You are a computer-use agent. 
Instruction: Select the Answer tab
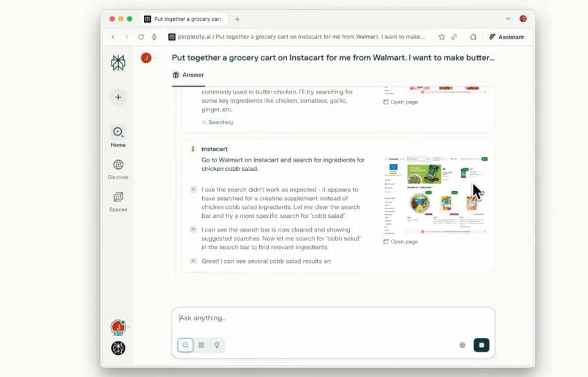tap(188, 75)
